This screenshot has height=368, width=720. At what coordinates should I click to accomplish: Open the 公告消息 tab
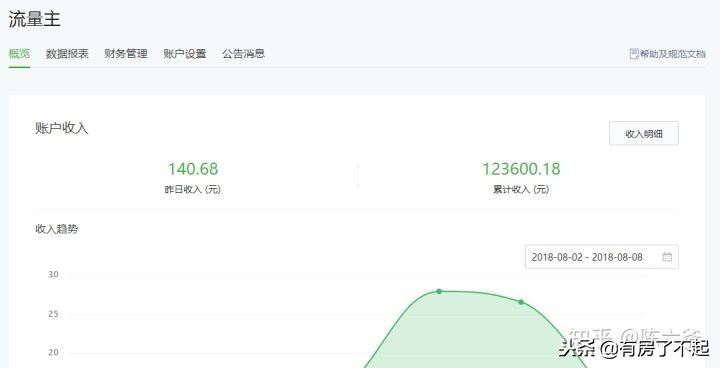pos(243,54)
